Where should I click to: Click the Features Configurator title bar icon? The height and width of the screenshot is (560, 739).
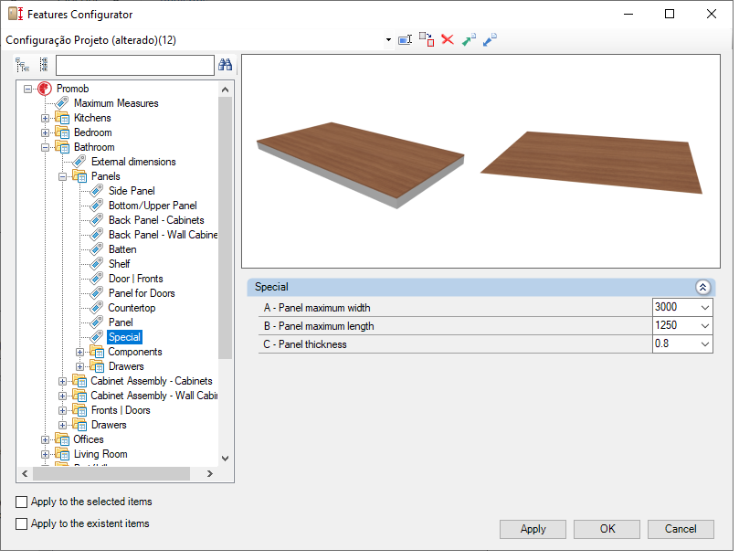coord(16,14)
